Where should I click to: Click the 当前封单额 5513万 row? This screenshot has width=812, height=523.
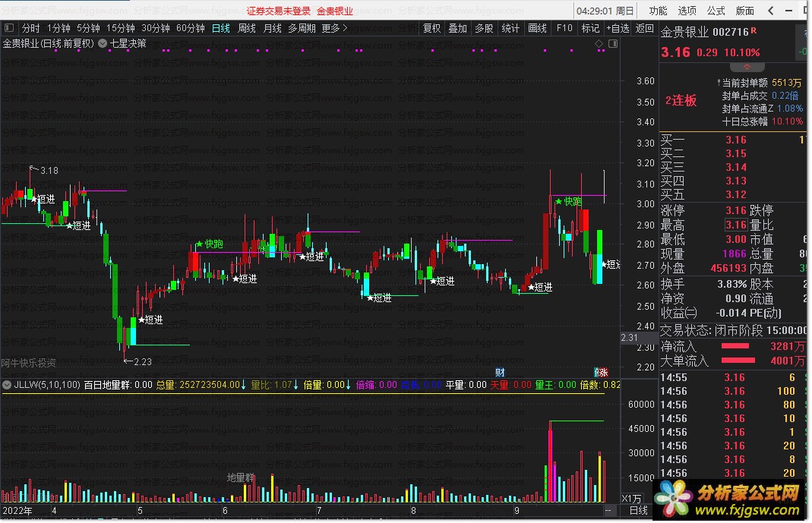pyautogui.click(x=761, y=83)
